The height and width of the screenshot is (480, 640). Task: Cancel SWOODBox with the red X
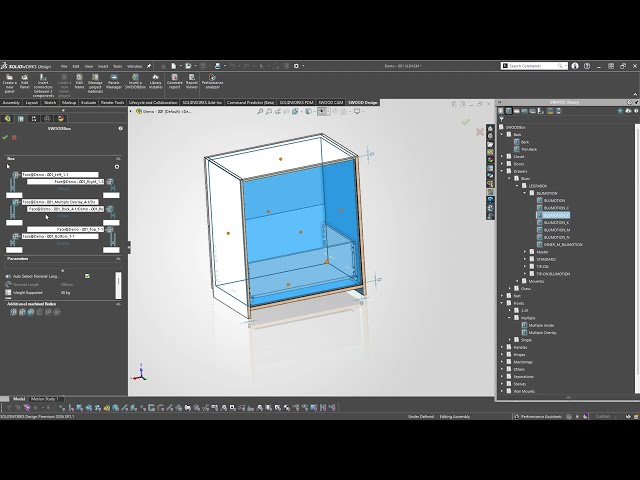pos(14,138)
